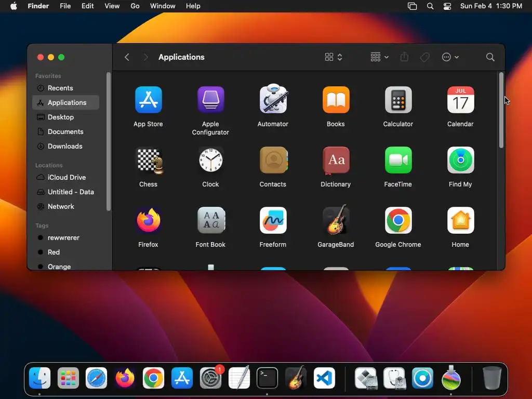The width and height of the screenshot is (532, 399).
Task: Open TextEdit from the Dock
Action: pos(239,377)
